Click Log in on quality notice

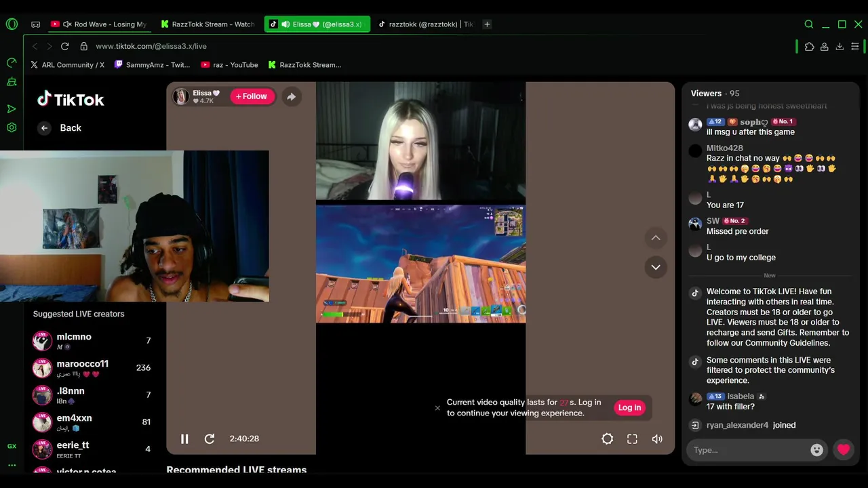pos(629,407)
